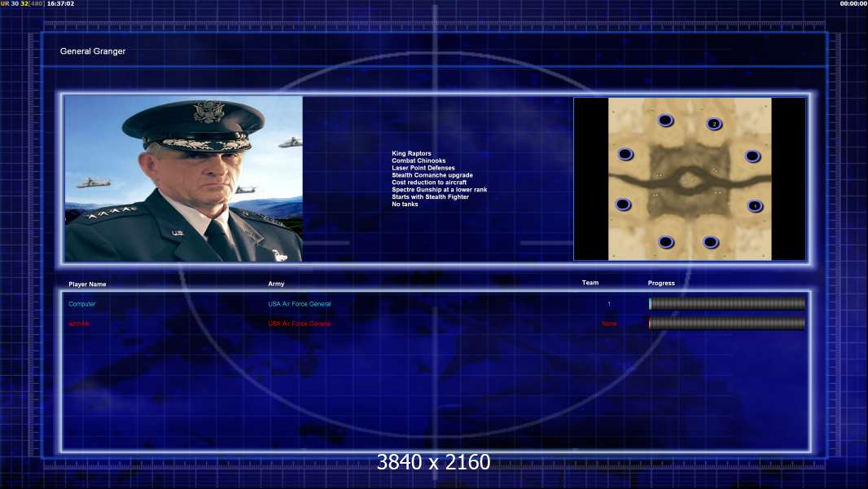Click General Granger's portrait image
This screenshot has height=489, width=868.
click(x=184, y=178)
